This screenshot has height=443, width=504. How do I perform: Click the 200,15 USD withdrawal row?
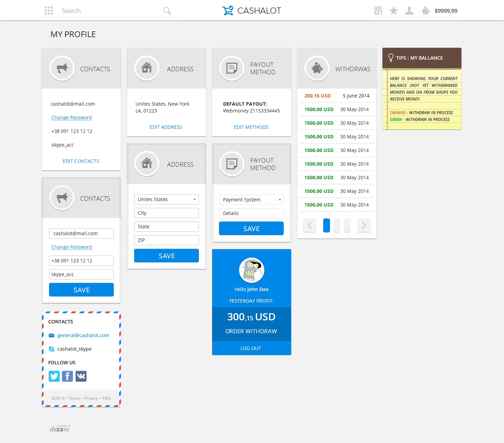pos(337,96)
